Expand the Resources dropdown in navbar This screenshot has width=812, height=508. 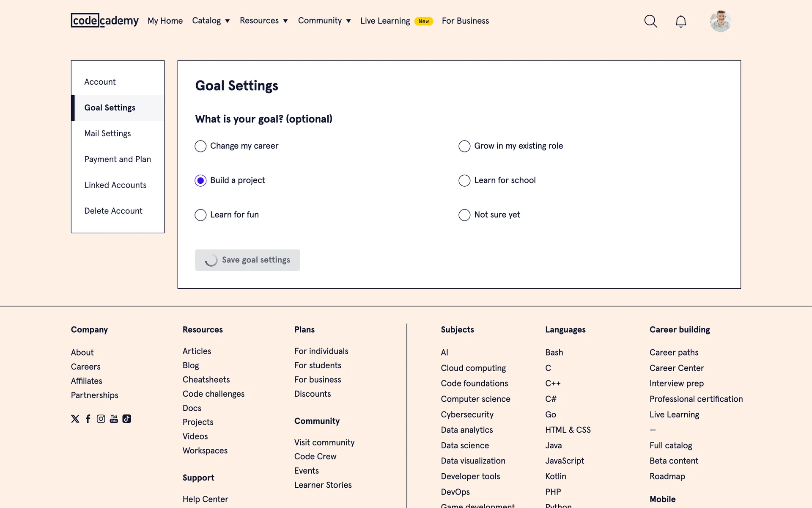[x=263, y=21]
